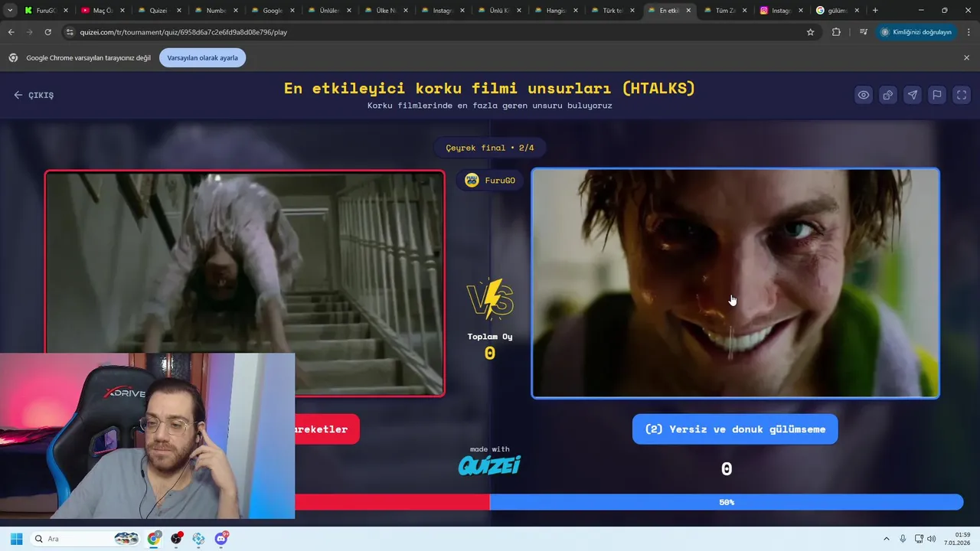This screenshot has width=980, height=551.
Task: Click the dark round app icon in the taskbar
Action: tap(177, 539)
